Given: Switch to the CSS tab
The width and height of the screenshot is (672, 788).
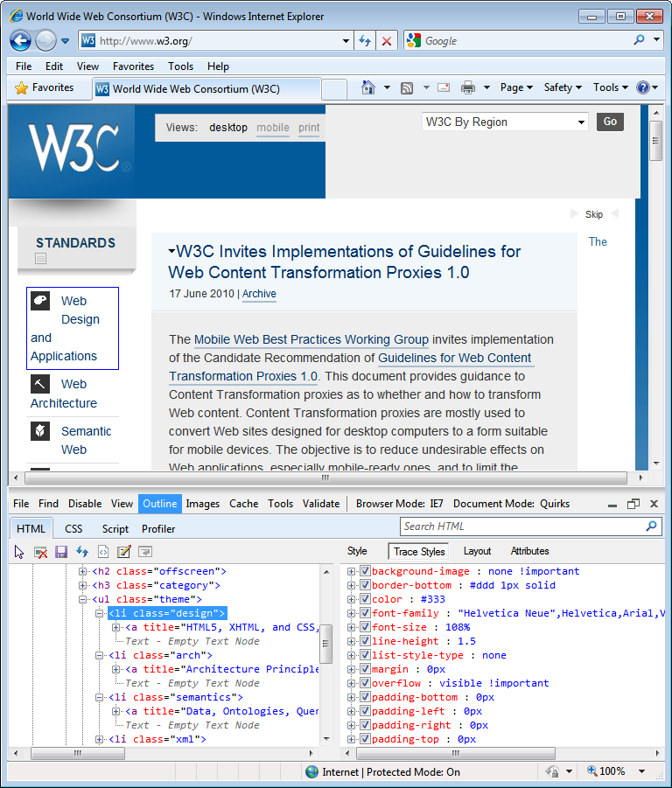Looking at the screenshot, I should (x=73, y=528).
